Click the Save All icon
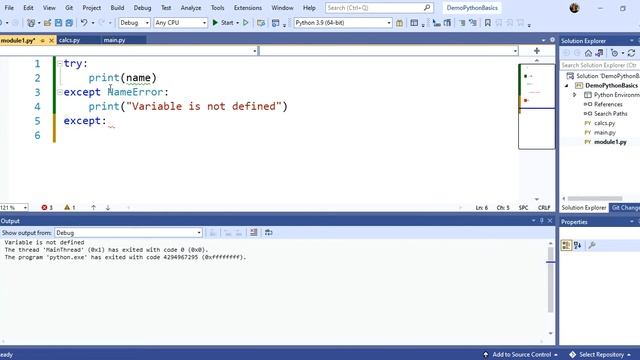The image size is (640, 360). [x=69, y=23]
